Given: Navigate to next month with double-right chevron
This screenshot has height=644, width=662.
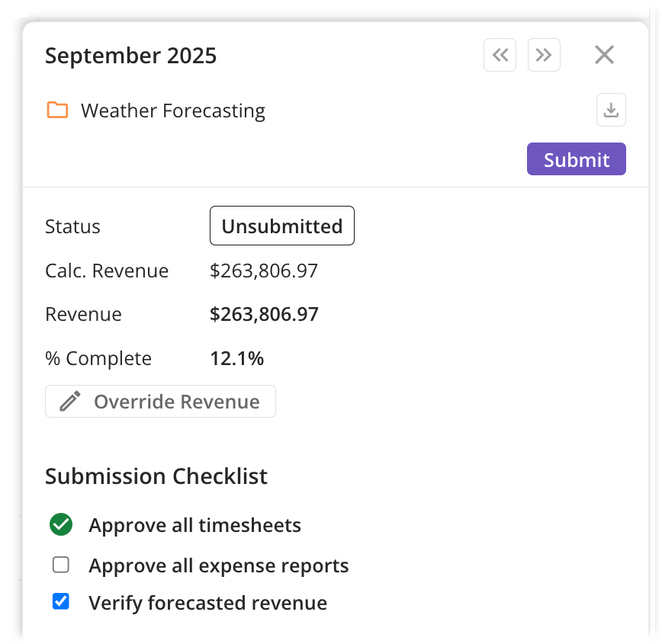Looking at the screenshot, I should pos(544,54).
